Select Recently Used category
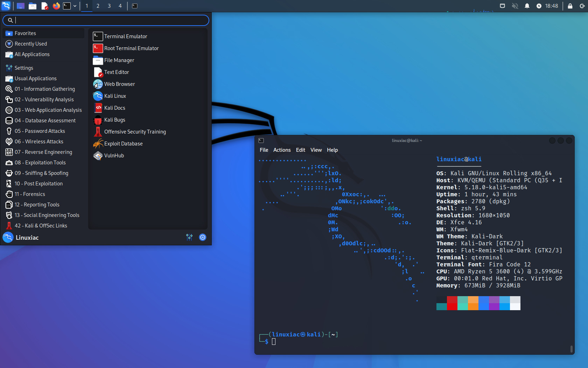588x368 pixels. tap(43, 44)
